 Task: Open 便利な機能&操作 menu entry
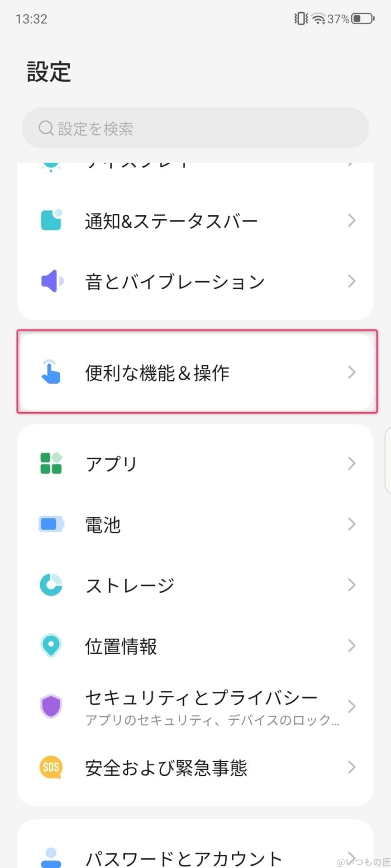click(x=195, y=373)
